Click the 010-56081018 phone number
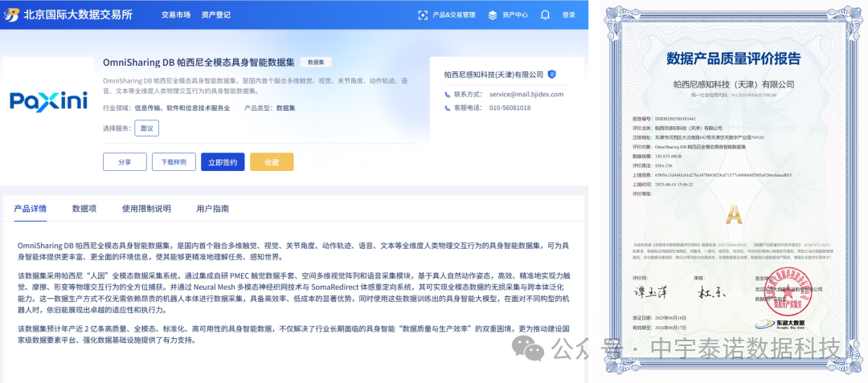 click(x=510, y=108)
